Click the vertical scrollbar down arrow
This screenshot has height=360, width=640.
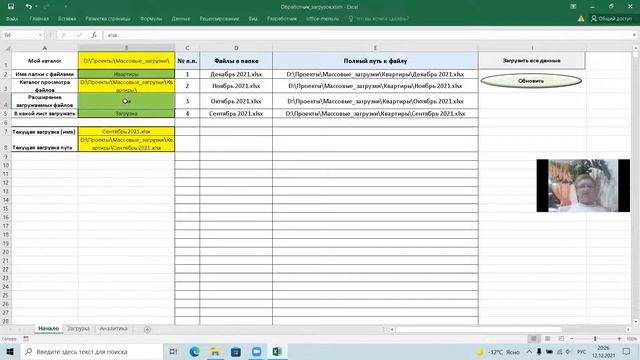[636, 322]
